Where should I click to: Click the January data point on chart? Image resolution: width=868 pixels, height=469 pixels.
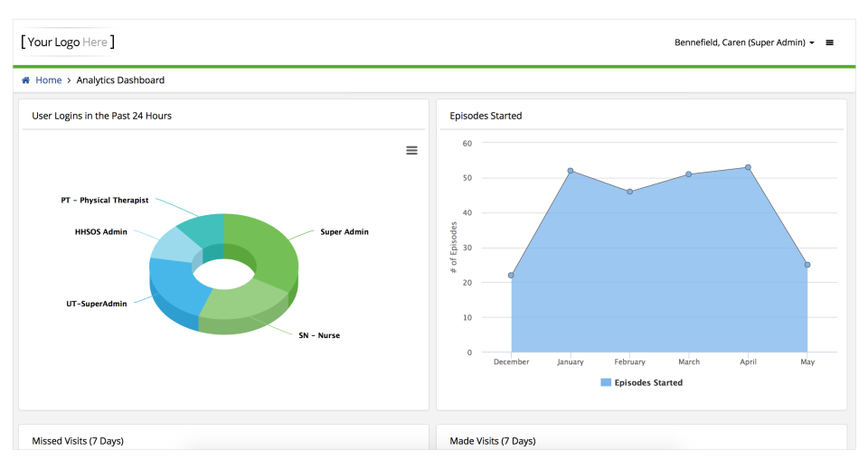point(571,171)
